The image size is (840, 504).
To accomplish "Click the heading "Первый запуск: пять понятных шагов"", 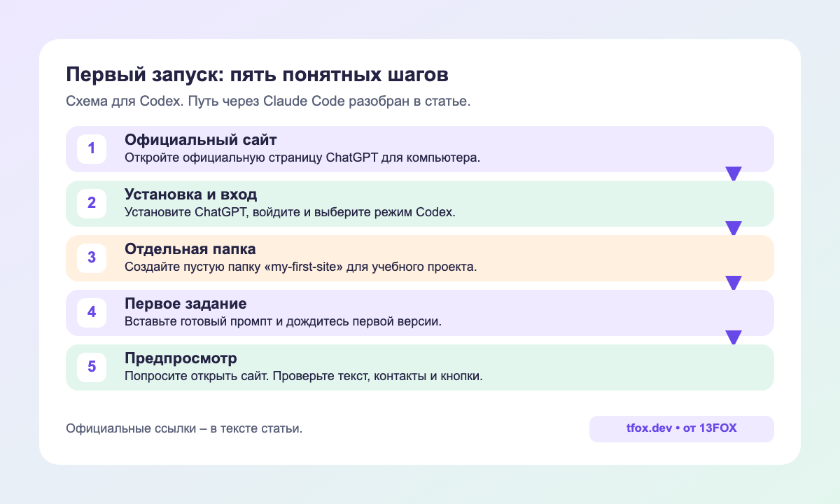I will [x=257, y=75].
